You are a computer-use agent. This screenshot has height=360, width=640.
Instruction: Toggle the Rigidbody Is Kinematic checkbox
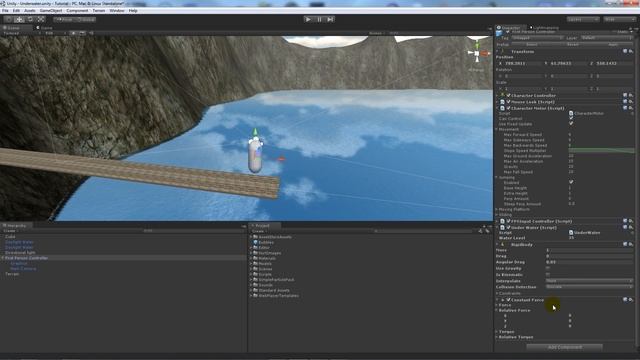tap(548, 274)
